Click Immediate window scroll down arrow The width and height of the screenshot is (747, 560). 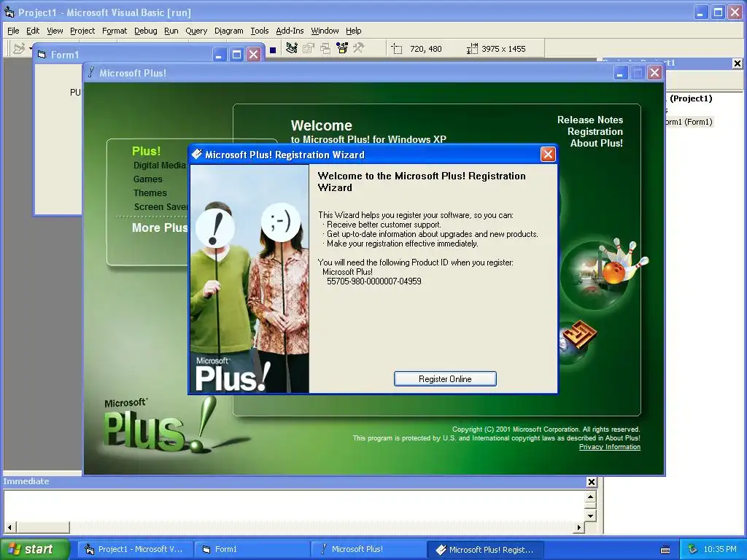point(590,516)
